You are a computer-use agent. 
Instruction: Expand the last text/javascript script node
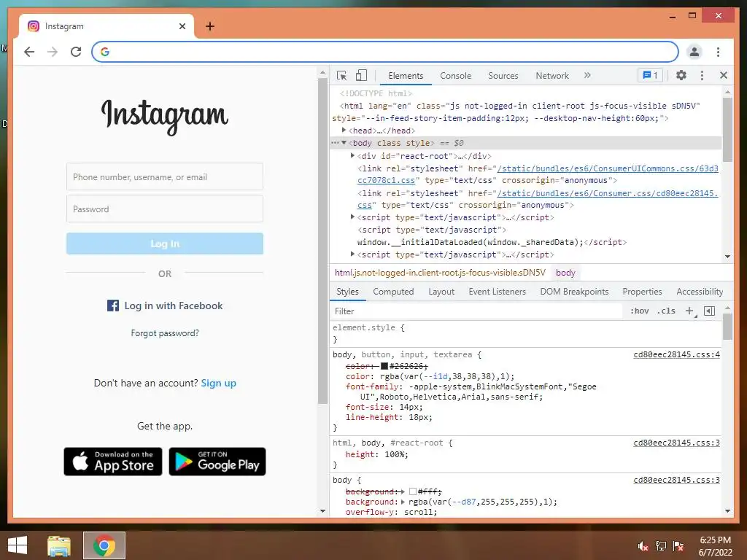[352, 254]
